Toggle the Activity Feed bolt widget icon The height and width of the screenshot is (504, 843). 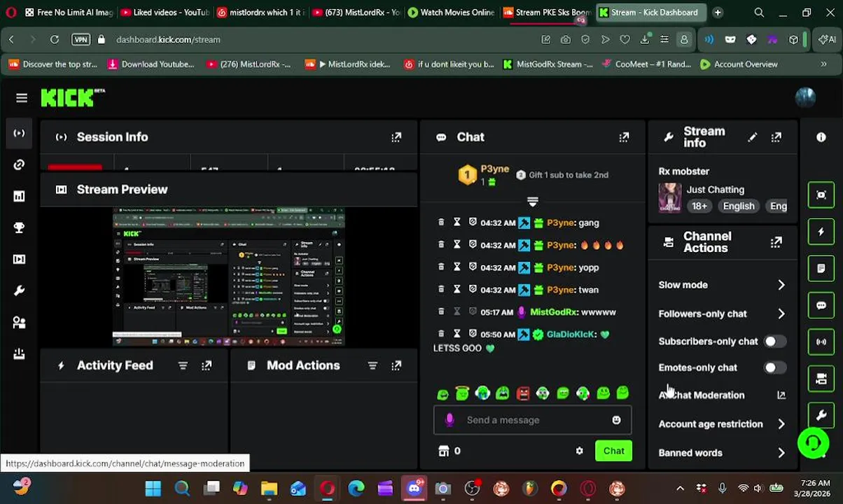[x=821, y=232]
